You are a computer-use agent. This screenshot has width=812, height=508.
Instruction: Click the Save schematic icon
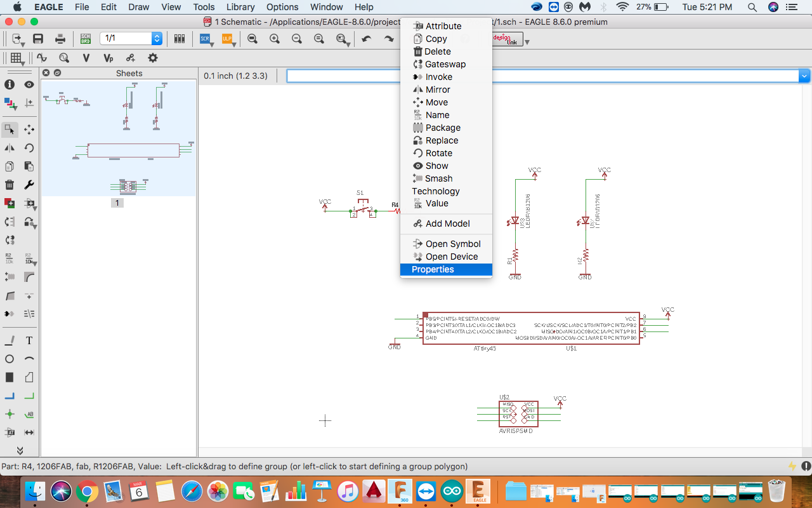pos(38,39)
